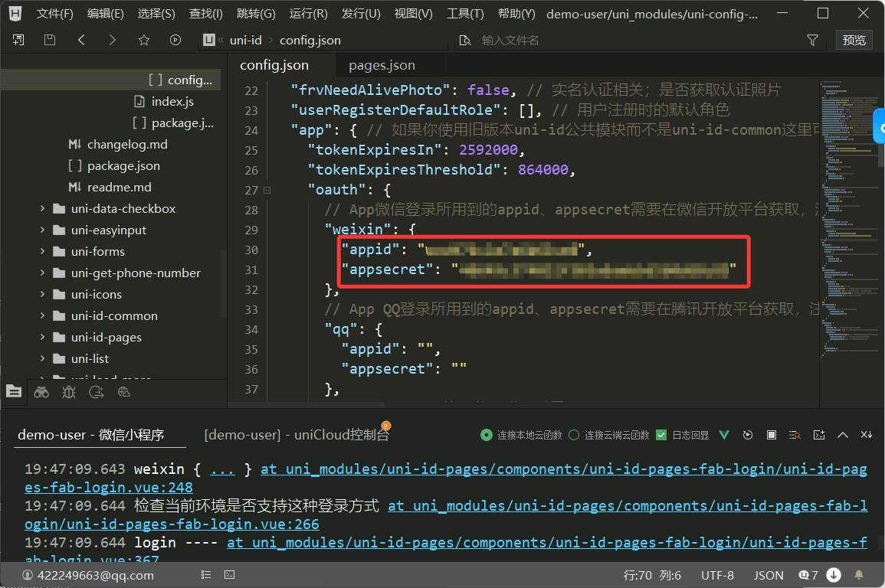The width and height of the screenshot is (885, 588).
Task: Click the save disk icon in toolbar
Action: [50, 40]
